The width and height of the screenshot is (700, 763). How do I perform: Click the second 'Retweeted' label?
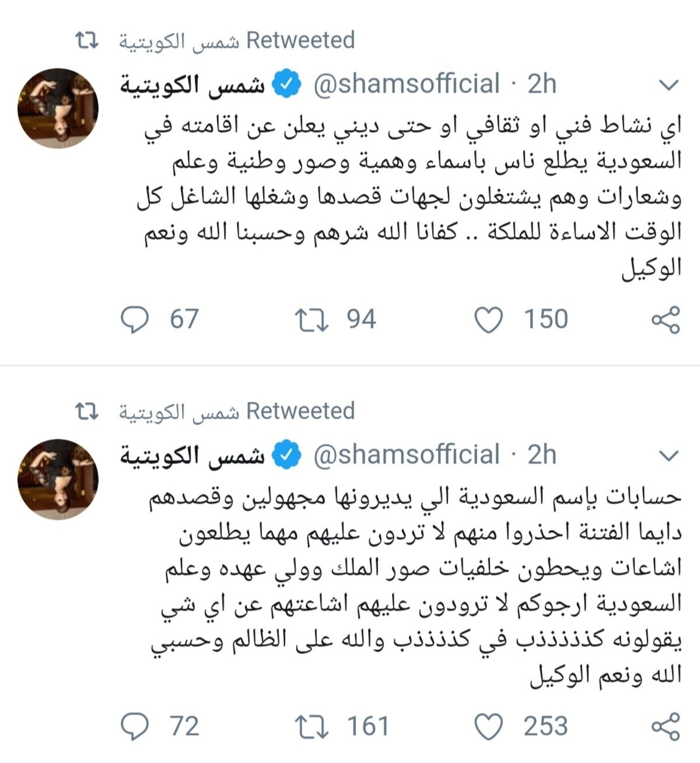[x=300, y=411]
